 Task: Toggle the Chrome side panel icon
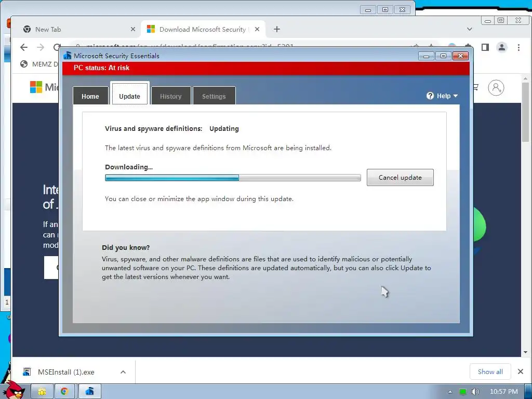[485, 47]
